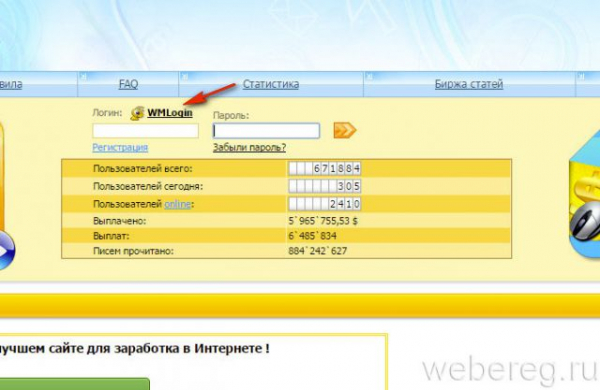Image resolution: width=600 pixels, height=390 pixels.
Task: Focus the Логин input field
Action: tap(145, 131)
